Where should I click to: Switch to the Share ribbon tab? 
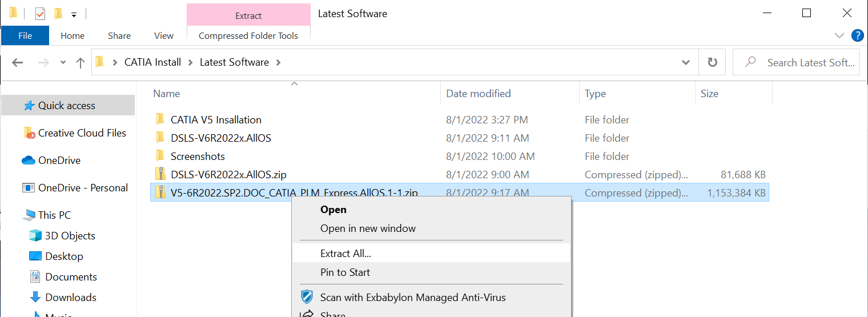119,35
